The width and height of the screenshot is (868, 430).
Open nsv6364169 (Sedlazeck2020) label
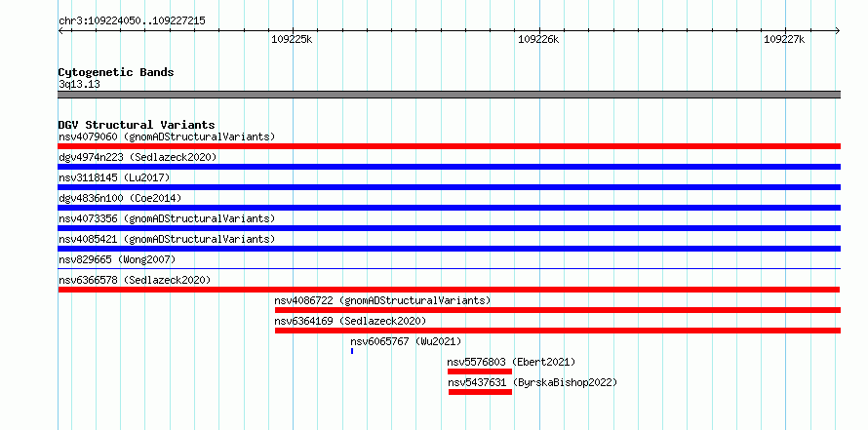coord(350,321)
